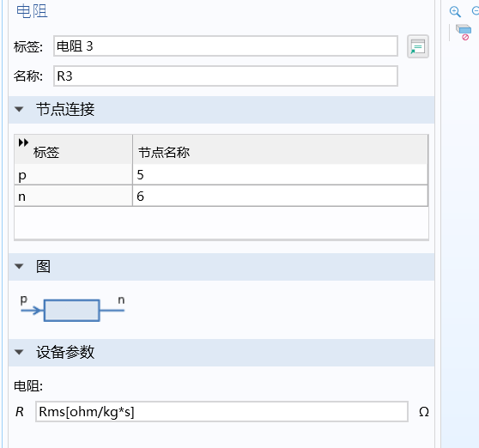479x448 pixels.
Task: Click the 名称 field containing R3
Action: pos(226,76)
